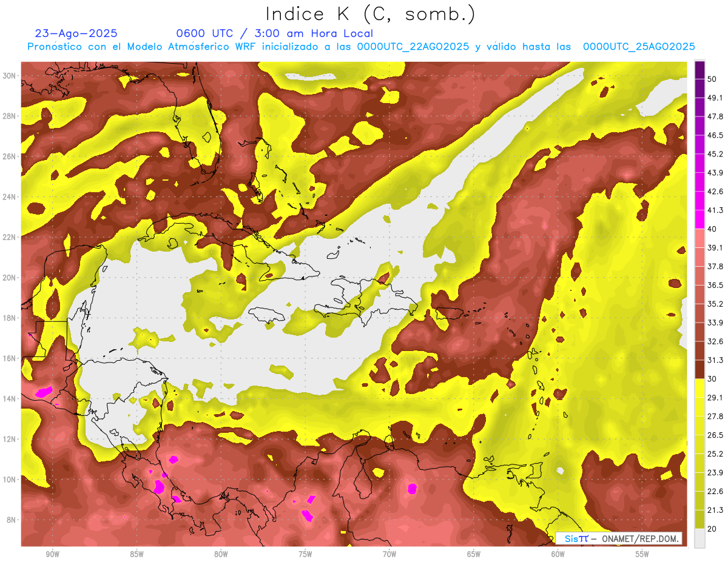Click the legend value 21.3
Screen dimensions: 728x562
pos(715,510)
